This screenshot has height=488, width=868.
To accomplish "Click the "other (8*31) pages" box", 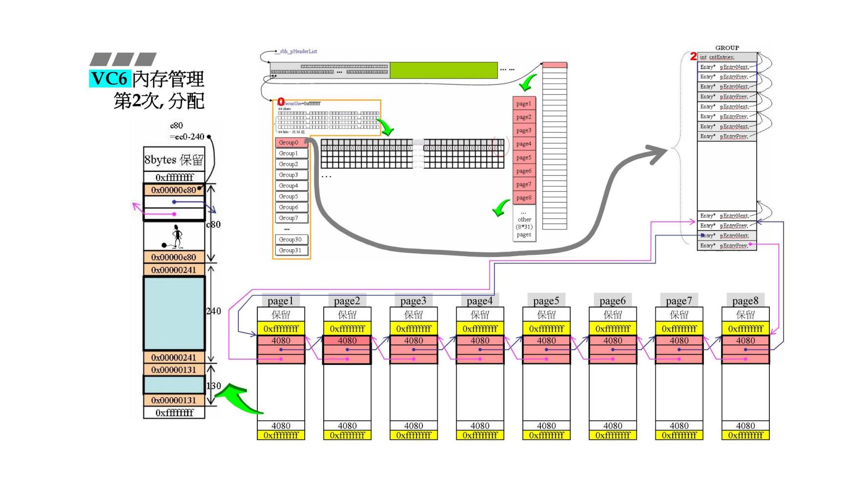I will (x=524, y=224).
